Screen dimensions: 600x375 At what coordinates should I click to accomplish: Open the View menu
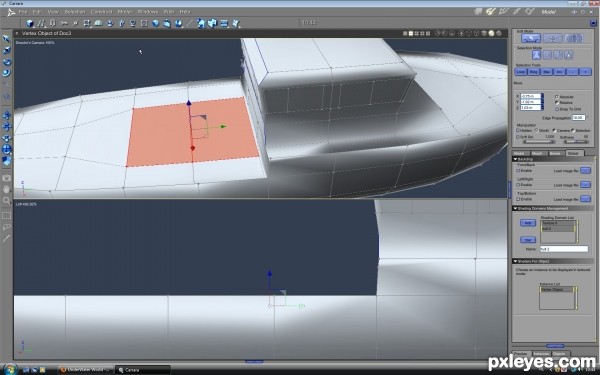point(53,12)
